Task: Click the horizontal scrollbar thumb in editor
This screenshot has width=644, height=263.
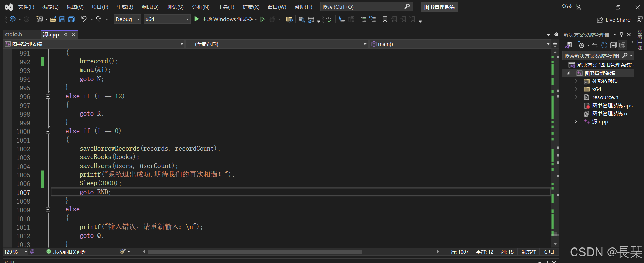Action: click(255, 252)
